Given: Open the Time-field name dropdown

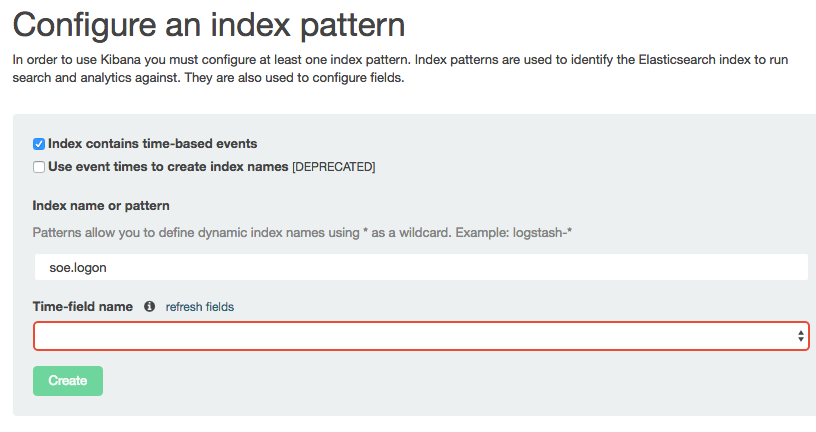Looking at the screenshot, I should point(420,336).
